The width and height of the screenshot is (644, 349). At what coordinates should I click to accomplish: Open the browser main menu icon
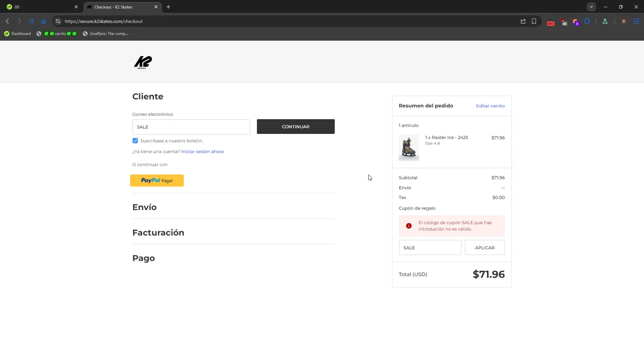tap(636, 21)
